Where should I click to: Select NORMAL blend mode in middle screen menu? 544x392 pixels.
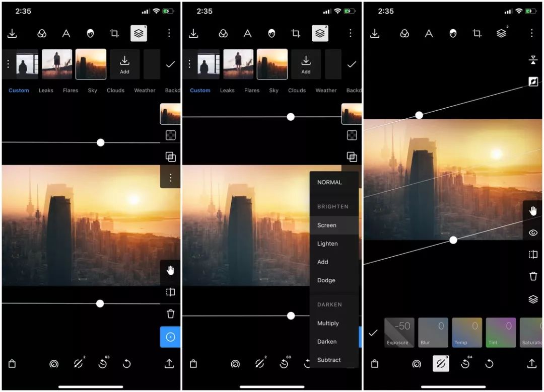[x=329, y=182]
